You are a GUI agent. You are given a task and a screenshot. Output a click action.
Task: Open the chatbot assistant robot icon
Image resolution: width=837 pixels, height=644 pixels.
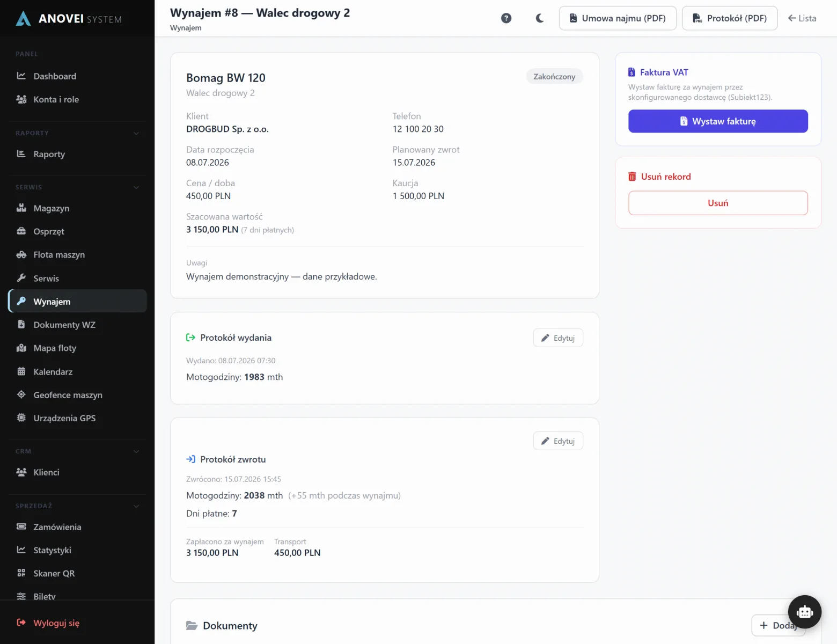click(804, 612)
